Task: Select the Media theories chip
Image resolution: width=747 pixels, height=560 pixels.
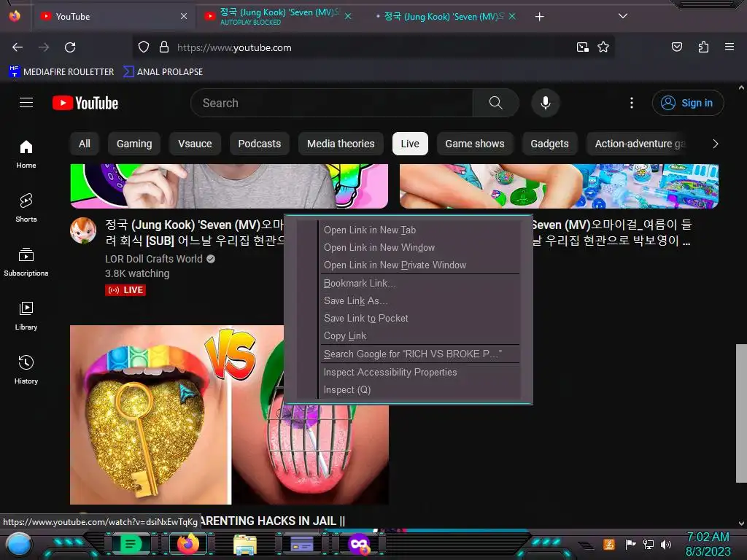Action: coord(341,144)
